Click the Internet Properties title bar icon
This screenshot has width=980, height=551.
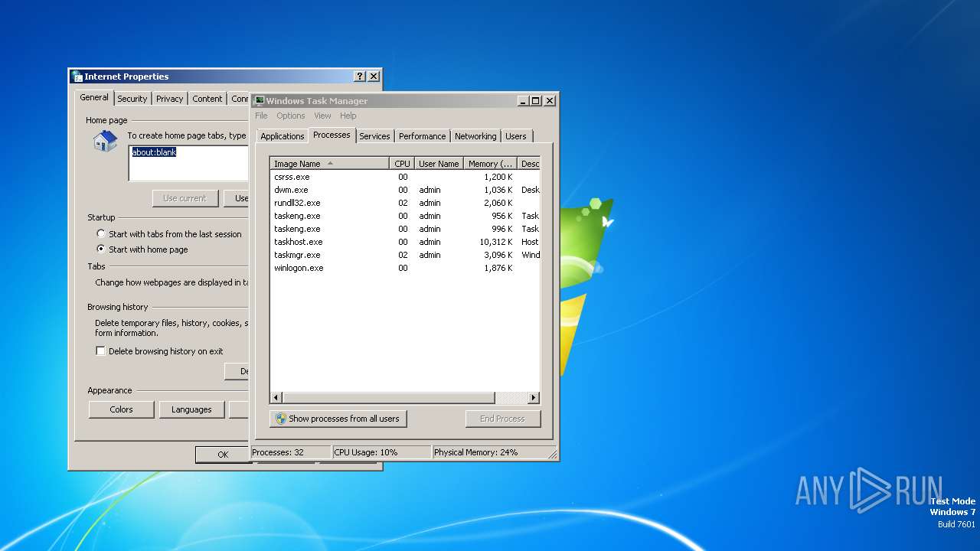point(77,77)
